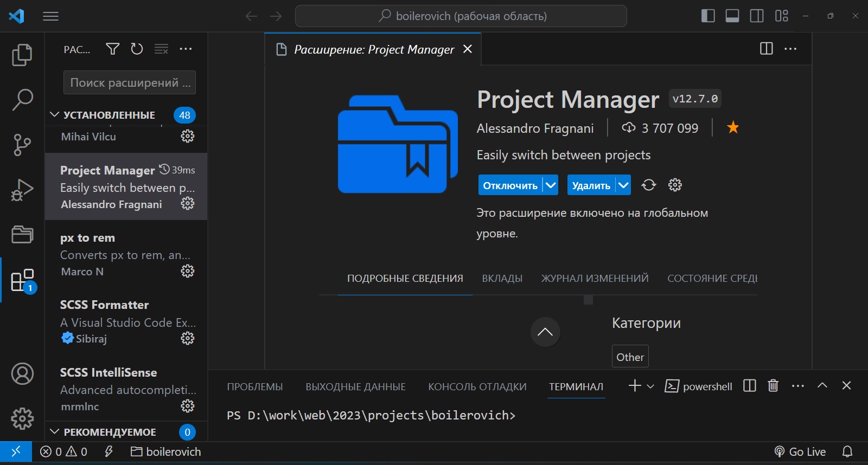This screenshot has height=465, width=868.
Task: Click the Отключить button
Action: pyautogui.click(x=510, y=185)
